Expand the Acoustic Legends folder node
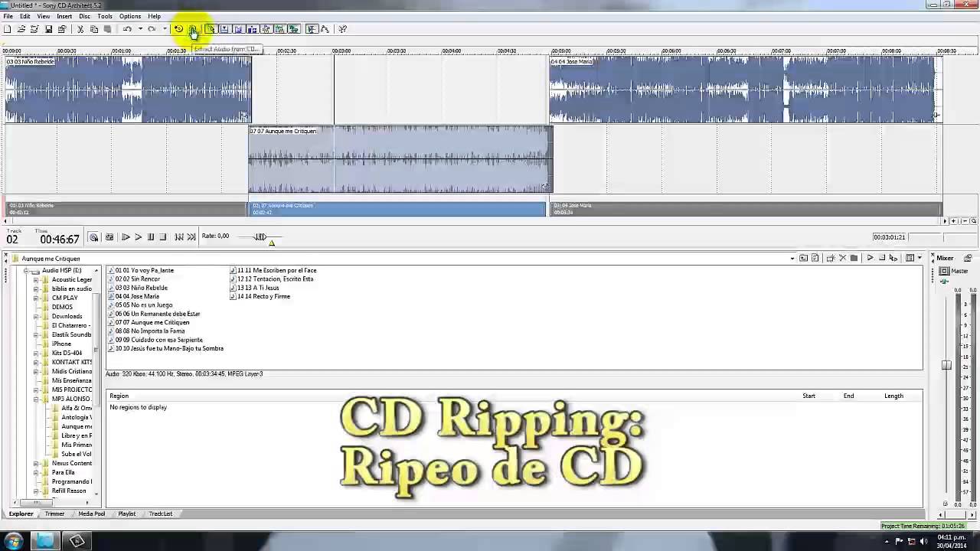 point(35,279)
